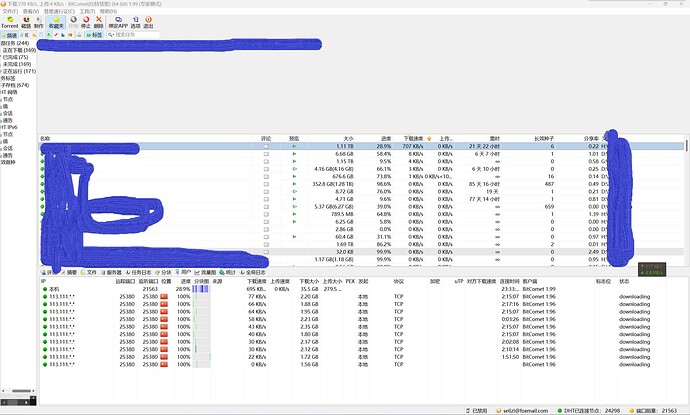Viewport: 690px width, 415px height.
Task: Switch to the 服务器 servers tab
Action: tap(110, 272)
